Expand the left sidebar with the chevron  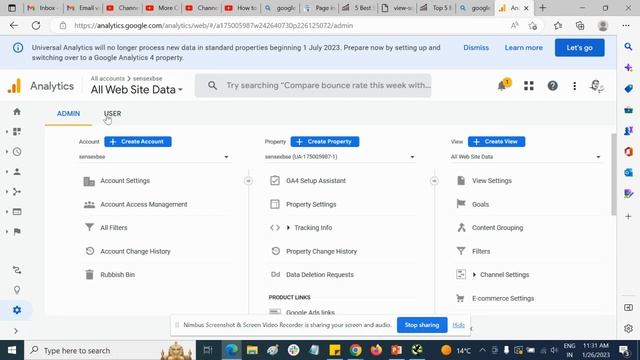tap(16, 331)
